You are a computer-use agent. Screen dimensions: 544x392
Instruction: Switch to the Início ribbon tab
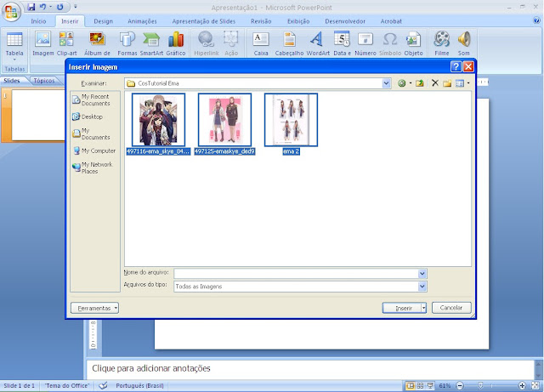pos(38,21)
